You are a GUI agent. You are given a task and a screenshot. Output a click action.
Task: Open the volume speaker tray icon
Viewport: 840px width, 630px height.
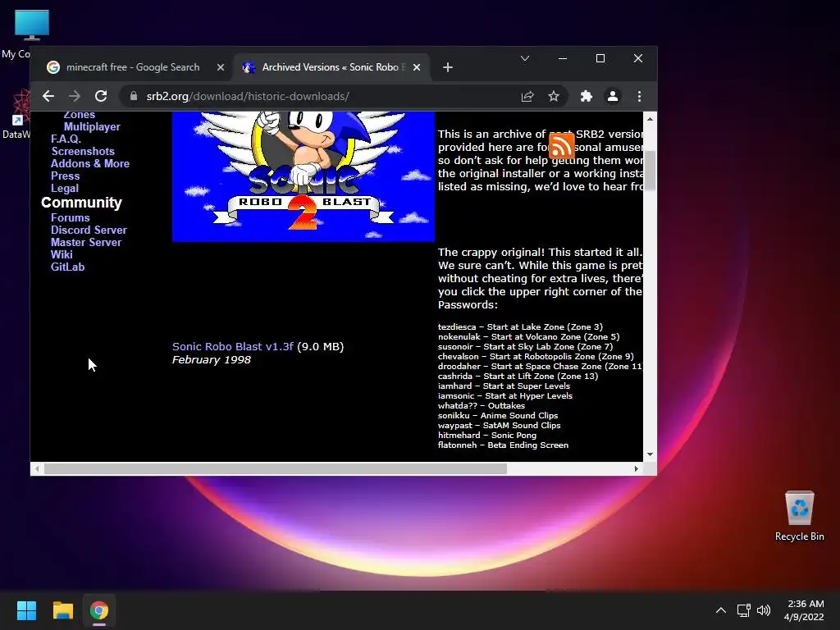tap(764, 610)
